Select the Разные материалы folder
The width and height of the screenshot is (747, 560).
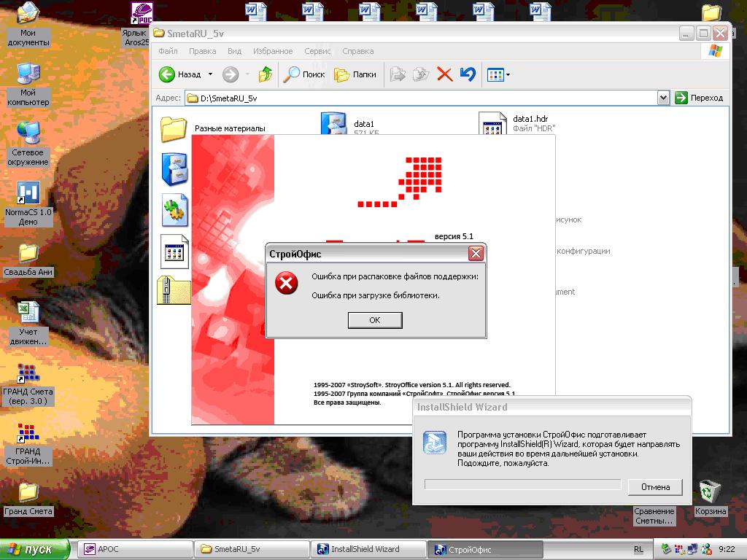(x=213, y=128)
